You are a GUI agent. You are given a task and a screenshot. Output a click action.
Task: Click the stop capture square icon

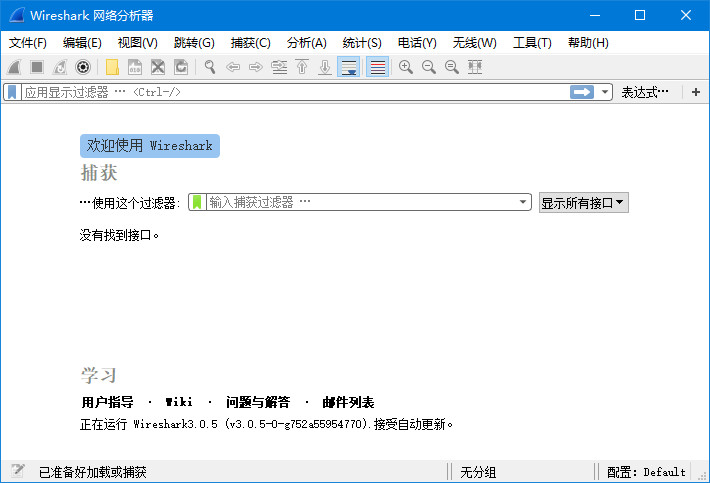pos(37,67)
